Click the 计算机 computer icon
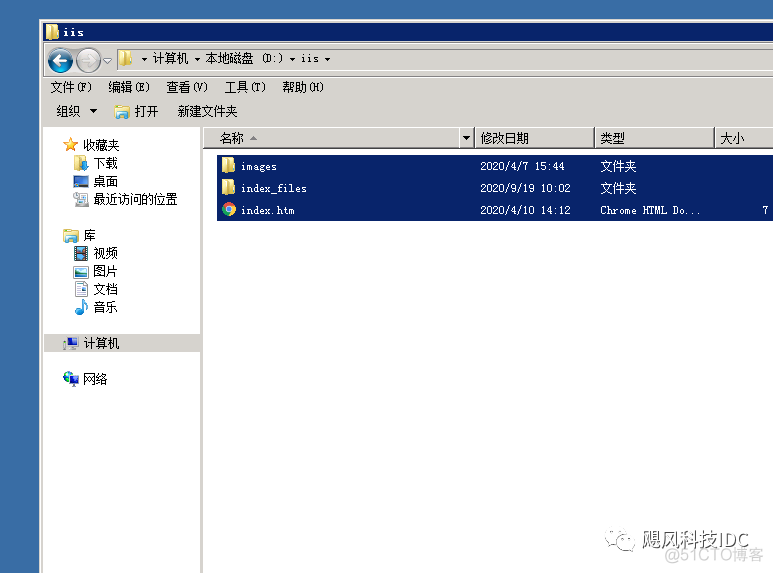Image resolution: width=773 pixels, height=573 pixels. pos(70,343)
